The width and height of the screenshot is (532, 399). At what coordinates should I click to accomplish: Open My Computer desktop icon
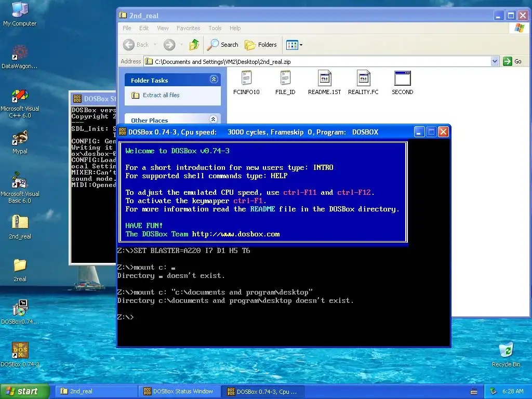coord(20,14)
